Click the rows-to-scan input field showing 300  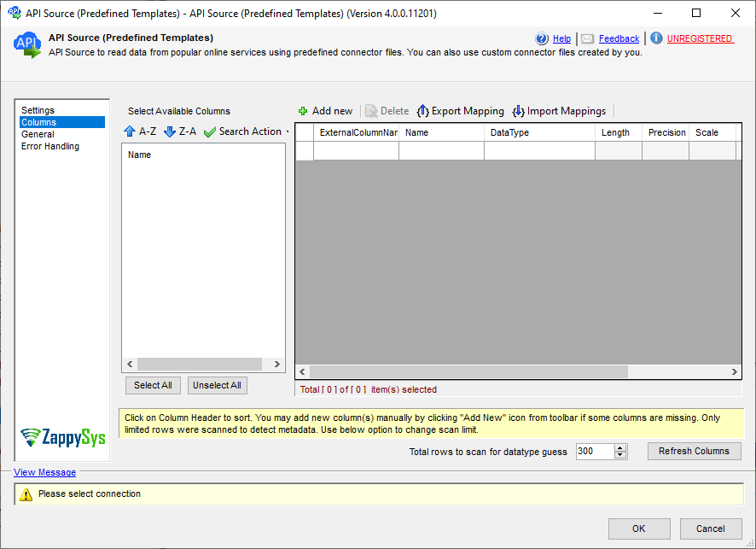click(x=595, y=452)
